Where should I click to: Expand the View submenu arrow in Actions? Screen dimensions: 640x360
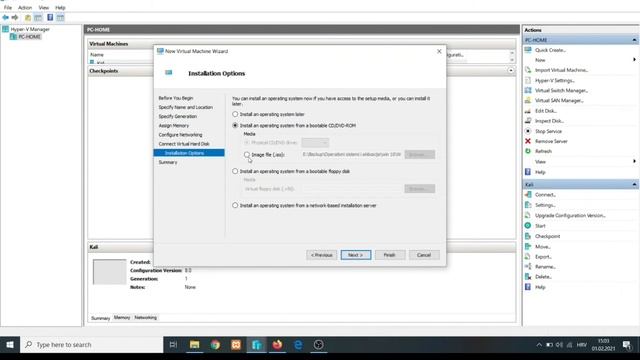(634, 161)
